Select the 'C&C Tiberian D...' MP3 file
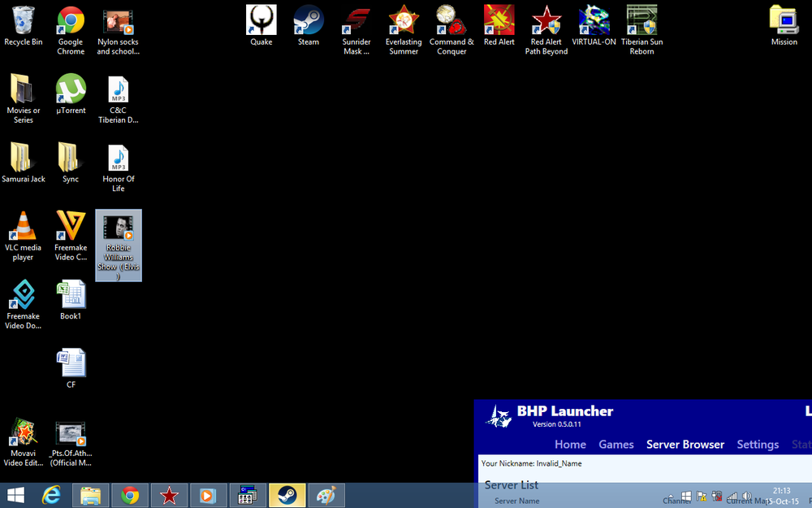 tap(118, 99)
